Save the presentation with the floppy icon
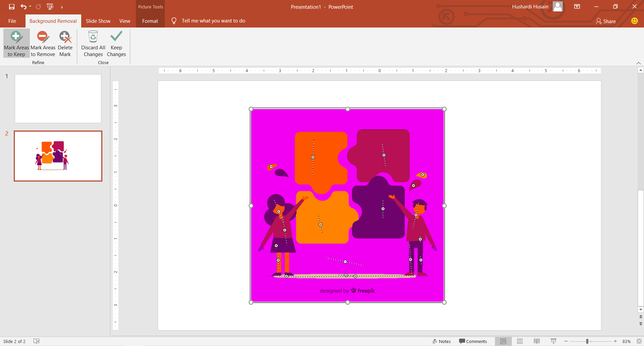This screenshot has width=644, height=346. (x=12, y=7)
